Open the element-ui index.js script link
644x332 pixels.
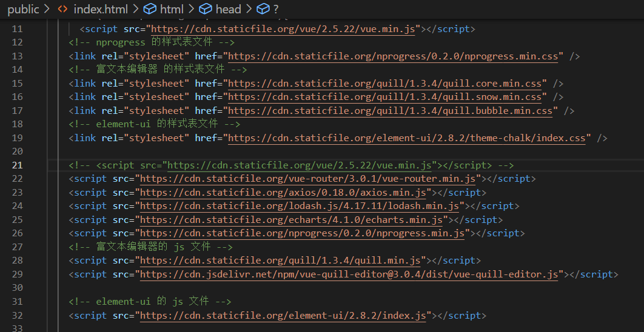pyautogui.click(x=283, y=315)
